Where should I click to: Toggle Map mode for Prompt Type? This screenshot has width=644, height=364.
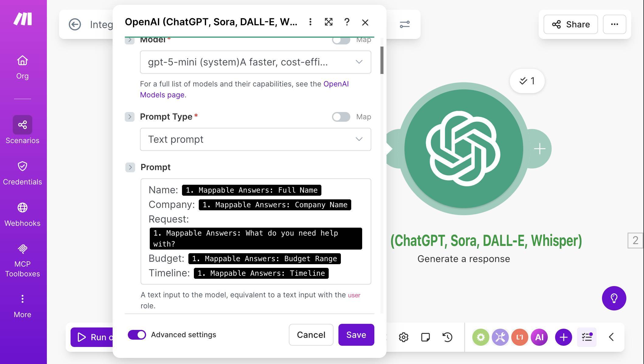(x=341, y=117)
